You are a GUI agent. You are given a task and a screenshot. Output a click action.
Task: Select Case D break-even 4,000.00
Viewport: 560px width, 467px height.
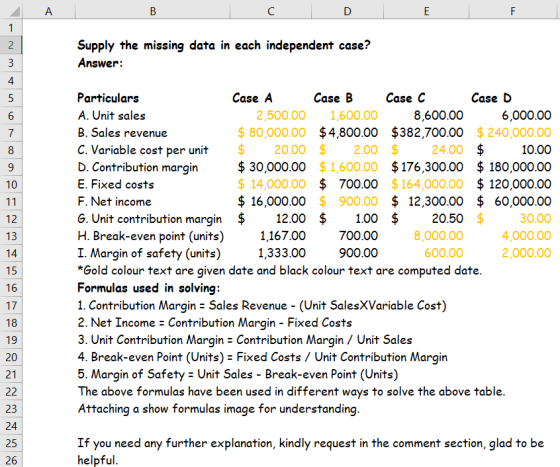click(x=526, y=236)
